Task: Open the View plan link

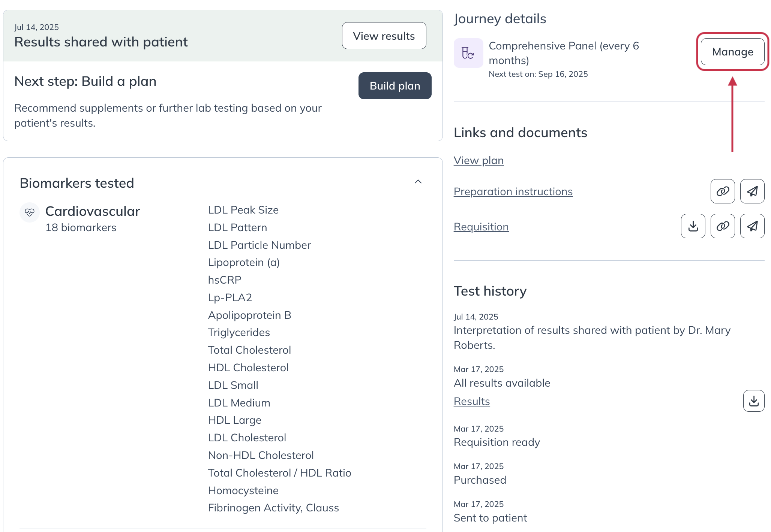Action: point(478,160)
